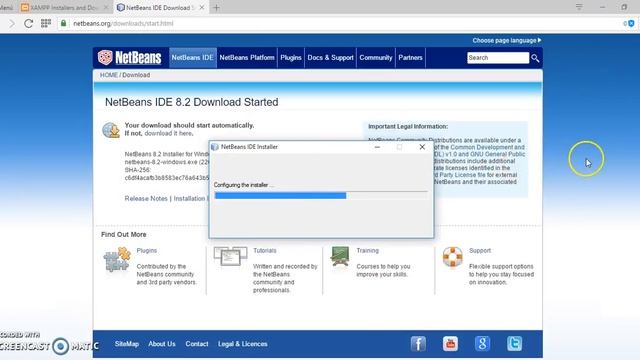Click the Support lifebuoy icon
The image size is (640, 360).
click(453, 257)
